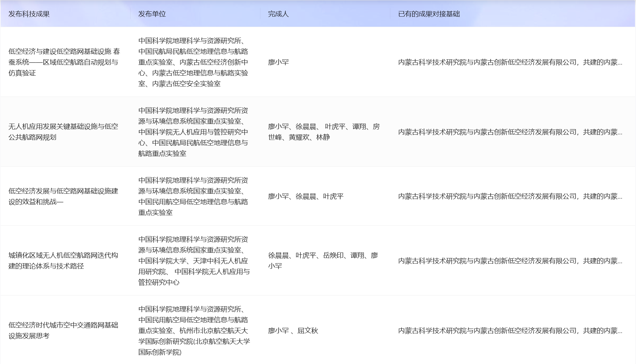
Task: Expand truncated 对接基础 text in fourth row
Action: 510,261
